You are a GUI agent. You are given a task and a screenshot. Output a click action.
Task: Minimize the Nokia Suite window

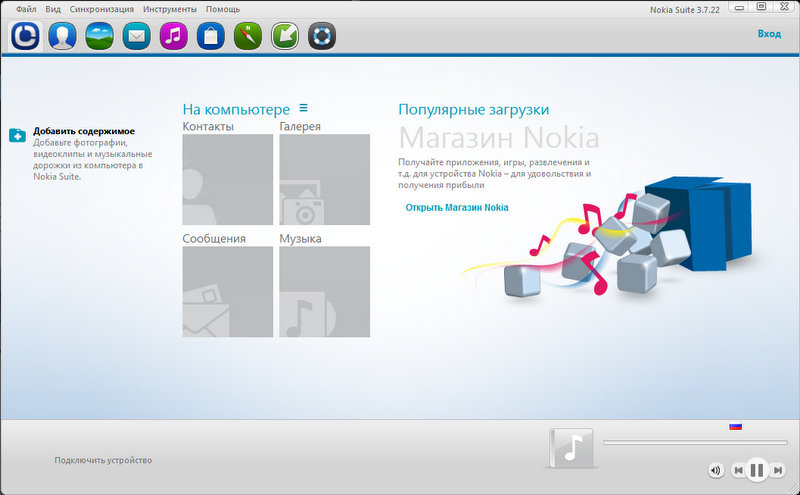click(x=739, y=7)
